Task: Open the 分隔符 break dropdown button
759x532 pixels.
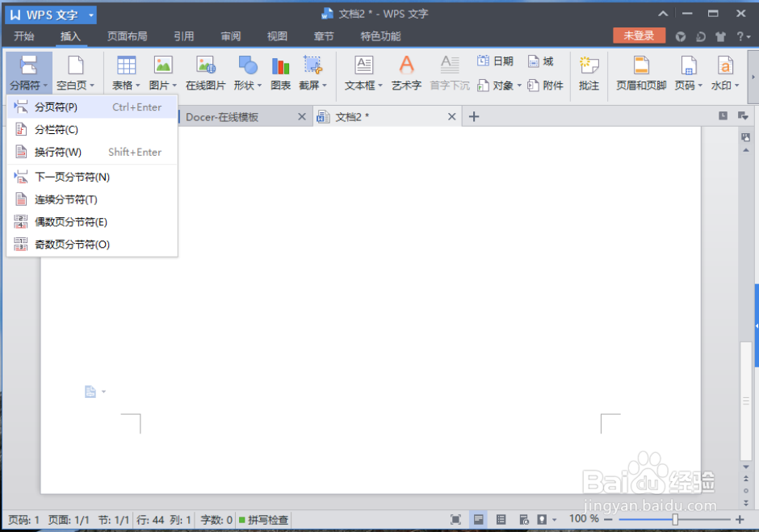Action: click(29, 73)
